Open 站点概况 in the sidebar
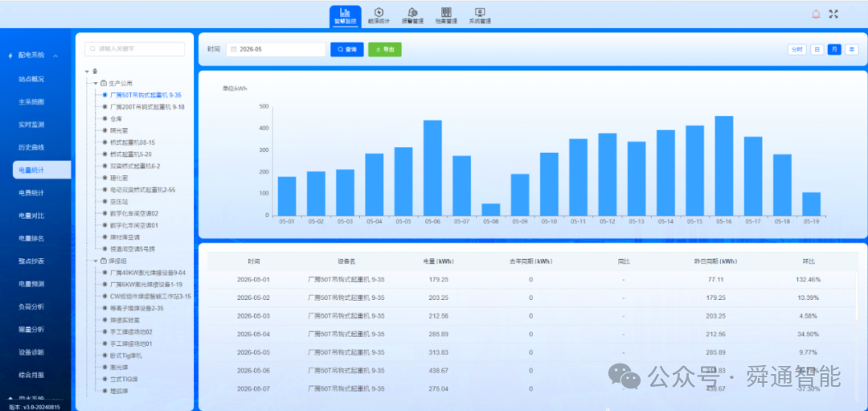The width and height of the screenshot is (868, 411). 31,79
